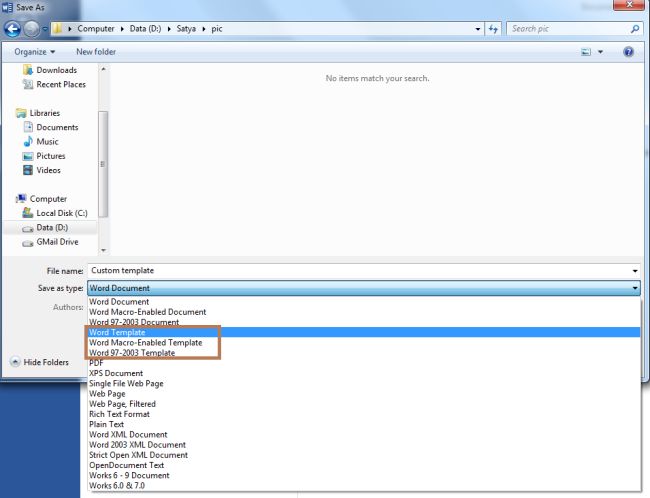Open the Documents library
Screen dimensions: 650x498
[51, 127]
